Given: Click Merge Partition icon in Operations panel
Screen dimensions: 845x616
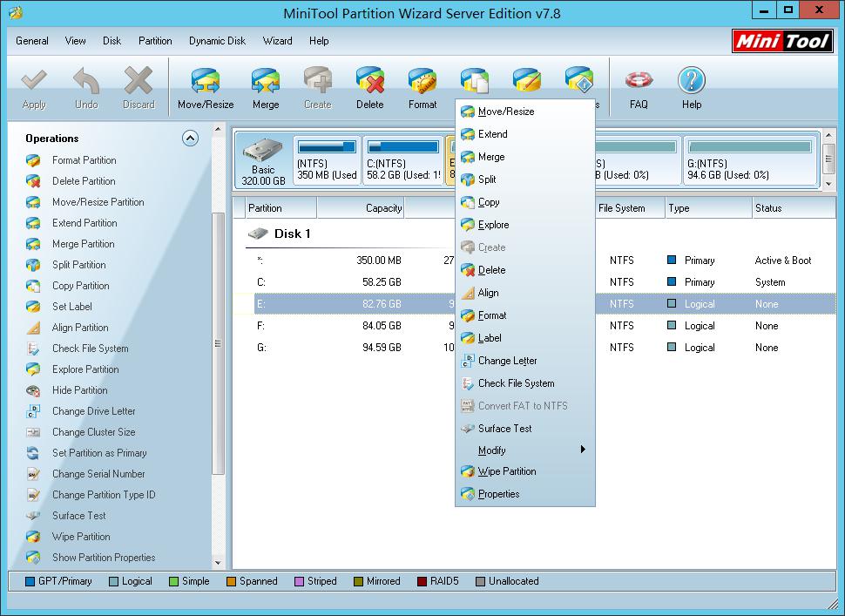Looking at the screenshot, I should tap(33, 244).
